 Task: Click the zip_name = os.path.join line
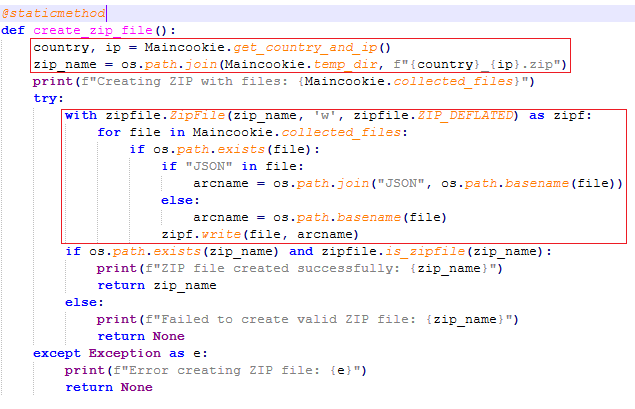300,65
